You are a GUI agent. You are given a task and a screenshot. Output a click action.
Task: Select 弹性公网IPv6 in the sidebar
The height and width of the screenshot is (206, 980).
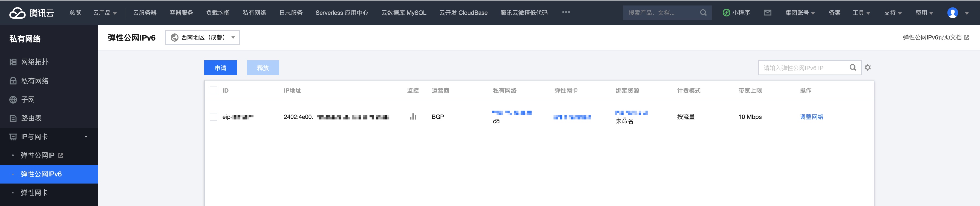pyautogui.click(x=49, y=174)
